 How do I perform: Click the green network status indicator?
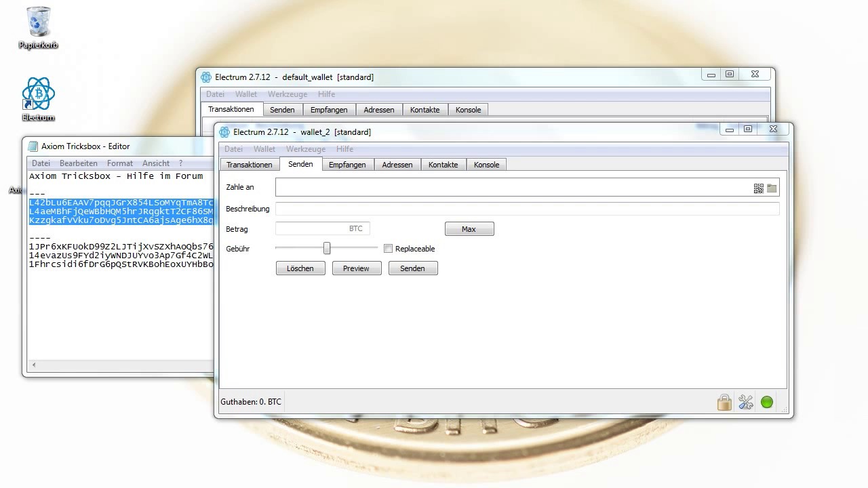click(x=767, y=403)
